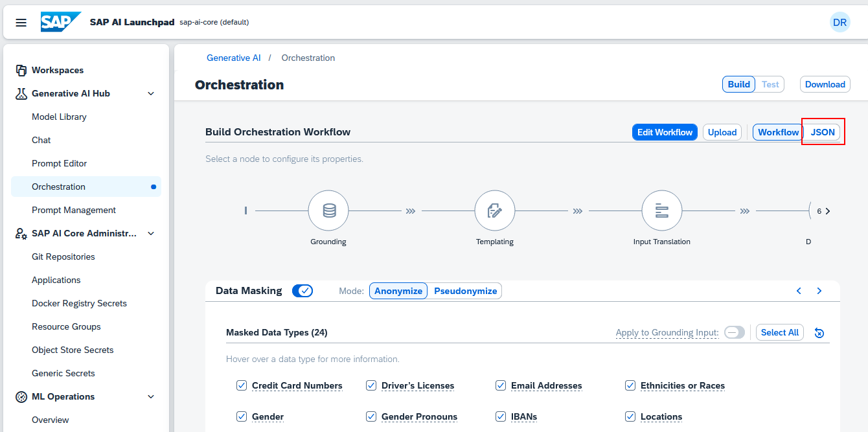This screenshot has height=432, width=868.
Task: Collapse SAP AI Core Administration section
Action: 151,233
